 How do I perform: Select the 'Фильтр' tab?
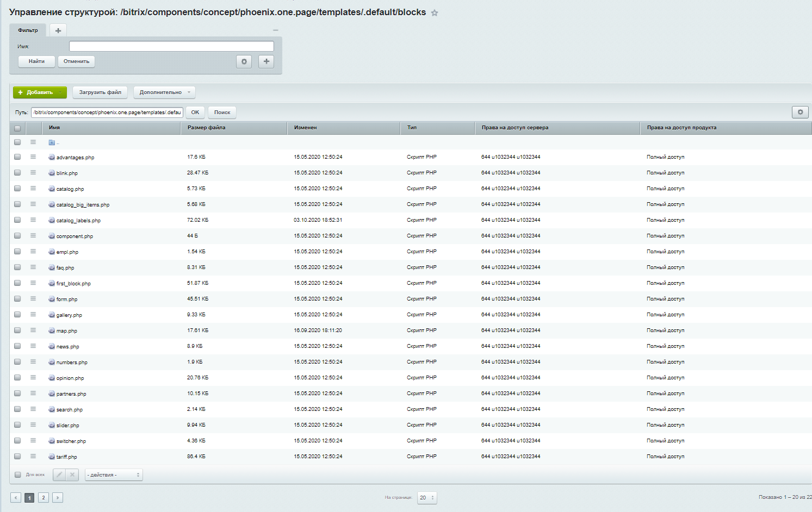28,30
